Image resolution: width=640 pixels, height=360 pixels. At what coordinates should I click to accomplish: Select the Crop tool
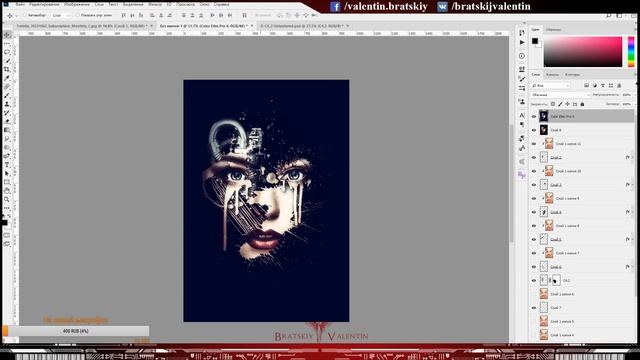(x=7, y=69)
